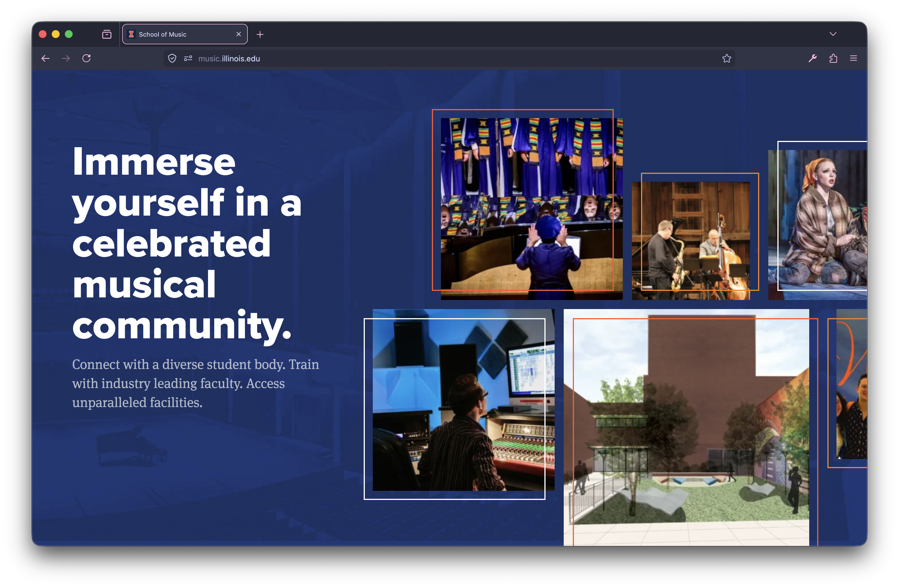
Task: Close the School of Music tab
Action: [239, 34]
